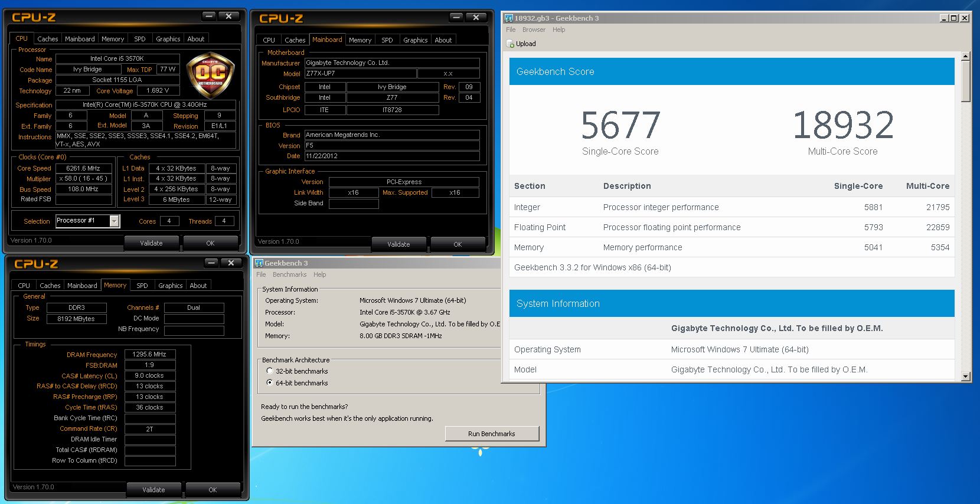The height and width of the screenshot is (504, 980).
Task: Click the Geekbench 3 title bar icon
Action: [x=259, y=263]
